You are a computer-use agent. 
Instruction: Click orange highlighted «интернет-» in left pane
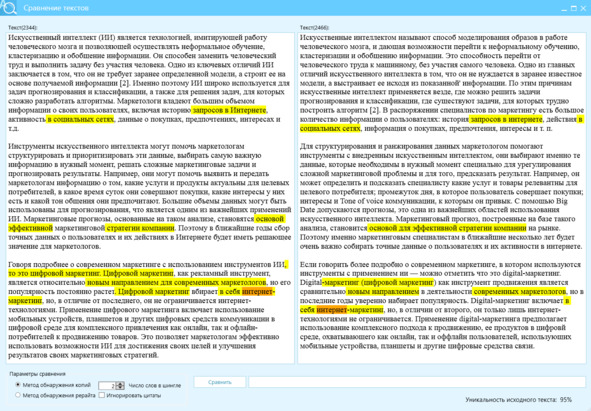[x=258, y=291]
